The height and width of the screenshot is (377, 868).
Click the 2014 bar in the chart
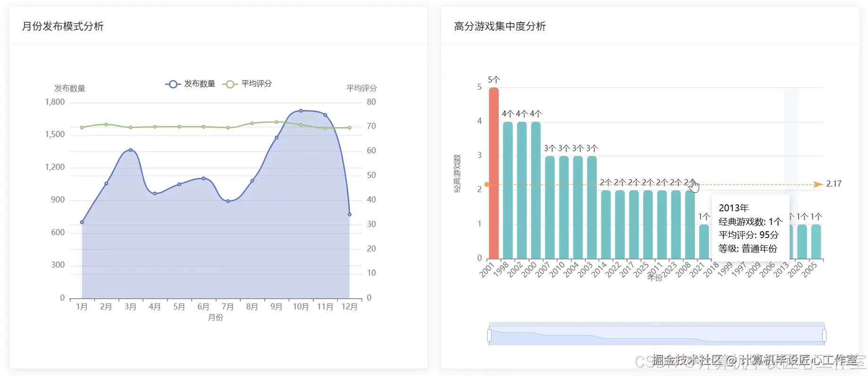pos(606,225)
